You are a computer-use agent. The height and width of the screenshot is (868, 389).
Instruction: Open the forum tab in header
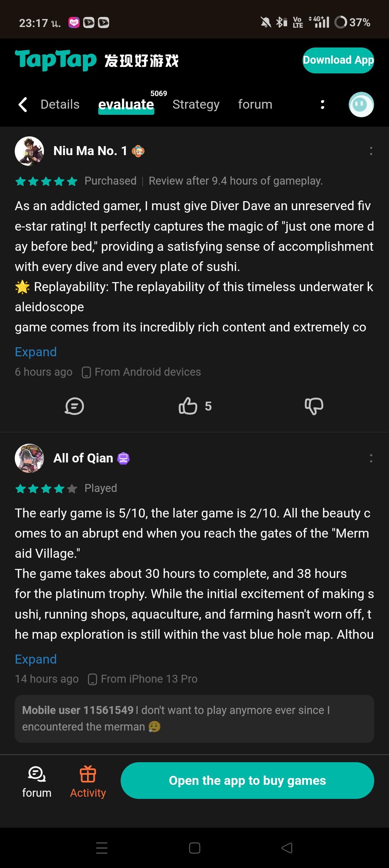(x=255, y=105)
